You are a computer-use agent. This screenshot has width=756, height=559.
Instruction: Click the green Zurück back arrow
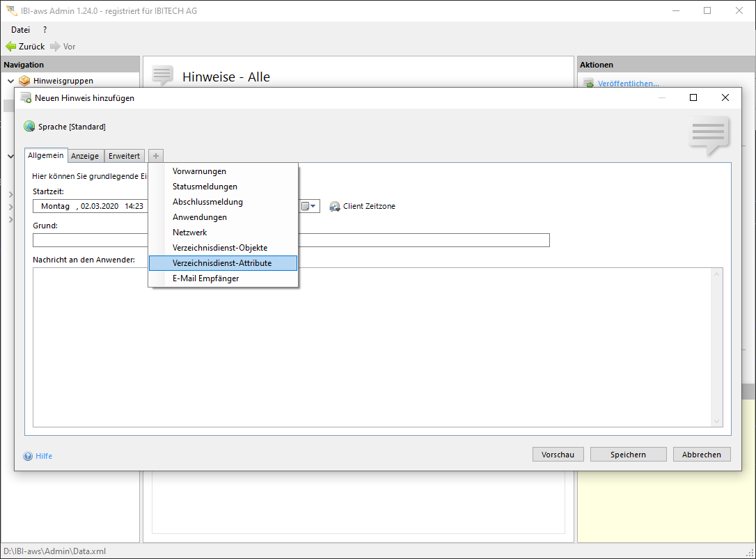click(11, 47)
